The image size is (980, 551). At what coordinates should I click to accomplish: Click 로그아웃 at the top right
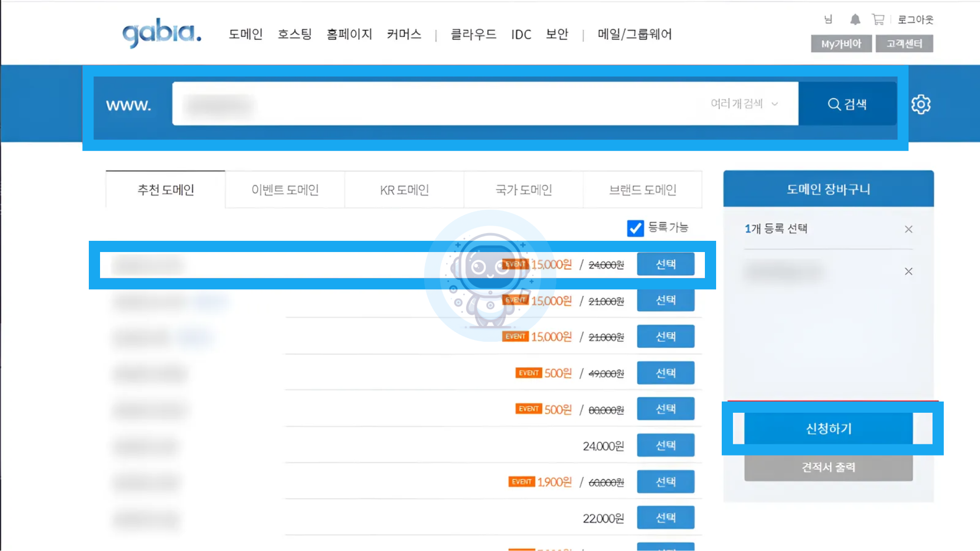click(x=915, y=19)
